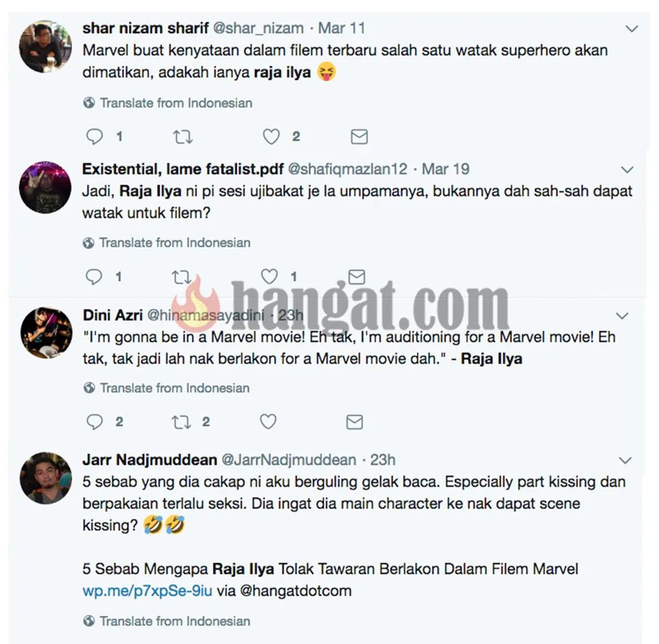This screenshot has height=644, width=659.
Task: Open options chevron on shar nizam sharif's tweet
Action: [x=632, y=28]
